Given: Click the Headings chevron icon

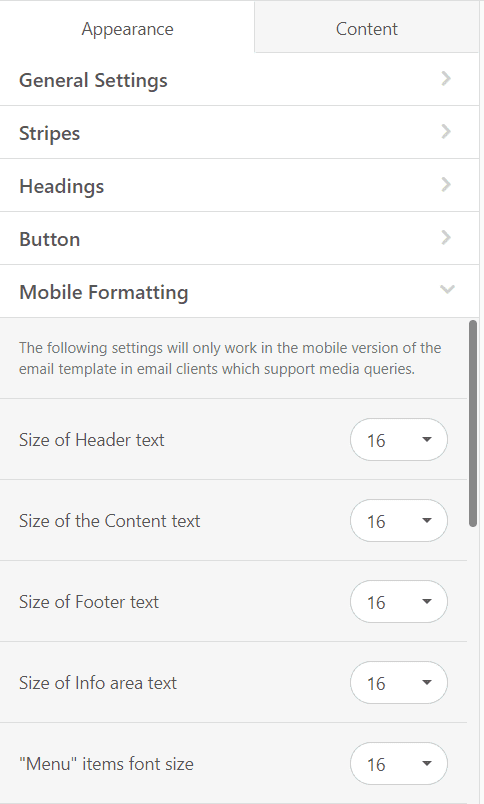Looking at the screenshot, I should pyautogui.click(x=446, y=185).
